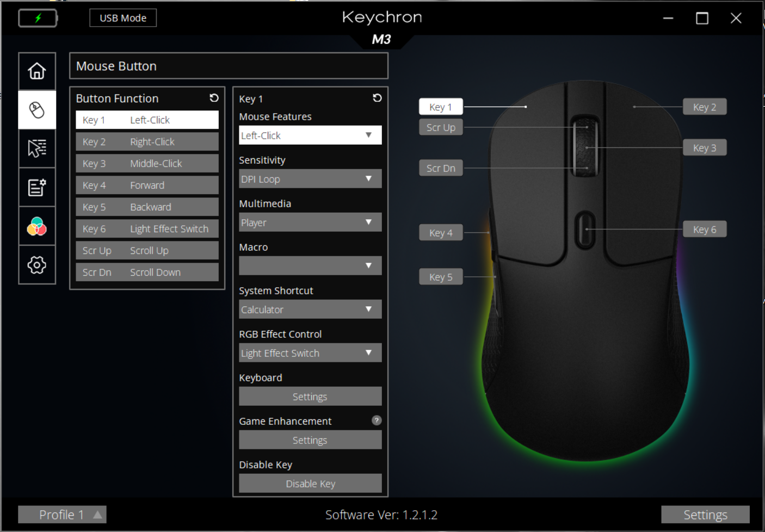
Task: Select Key 1 Left-Click row
Action: (147, 120)
